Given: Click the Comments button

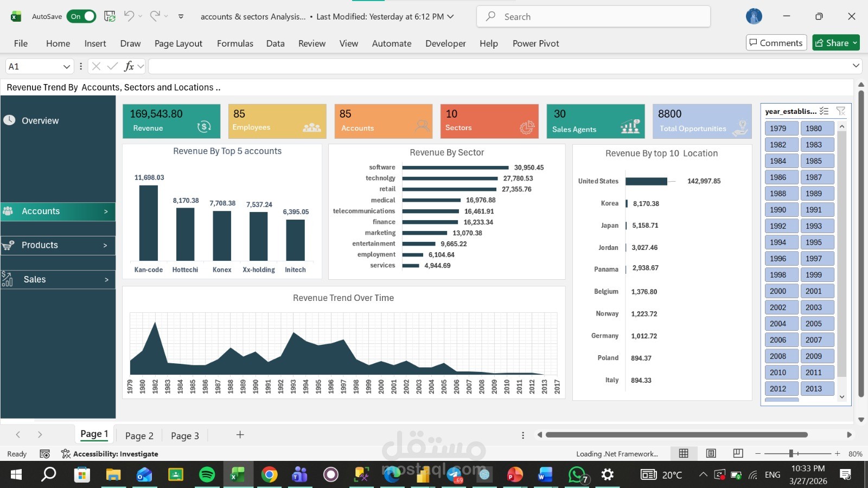Looking at the screenshot, I should pyautogui.click(x=776, y=42).
